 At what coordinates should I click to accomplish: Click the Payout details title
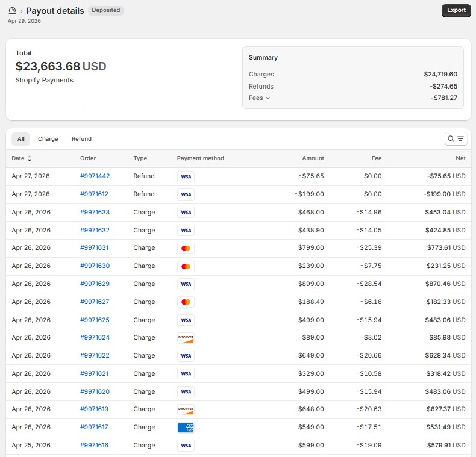click(x=55, y=11)
